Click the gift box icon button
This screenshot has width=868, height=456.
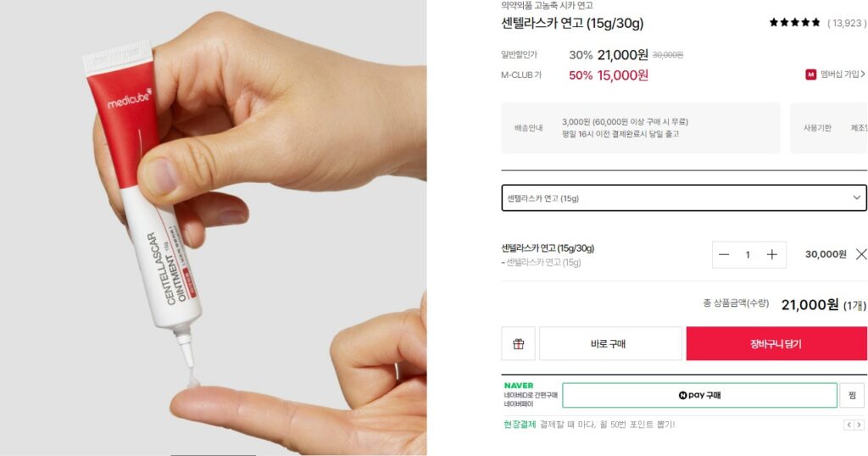click(518, 343)
